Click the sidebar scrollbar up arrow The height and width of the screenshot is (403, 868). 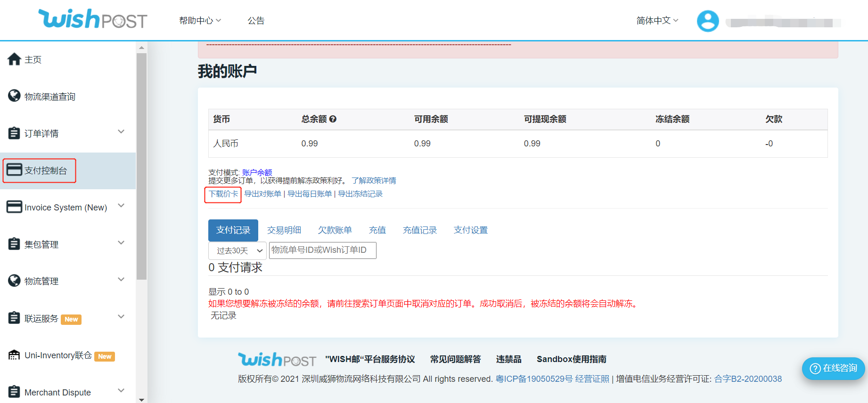tap(141, 48)
